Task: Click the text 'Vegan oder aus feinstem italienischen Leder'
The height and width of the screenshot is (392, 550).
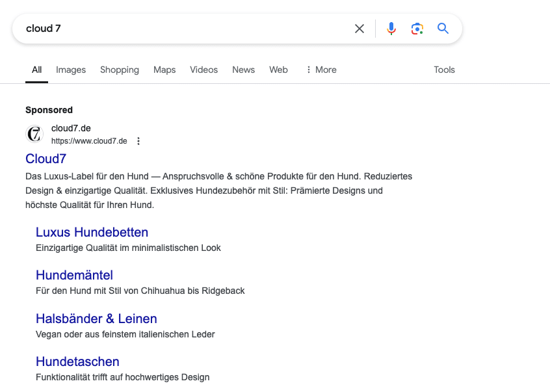Action: point(125,335)
